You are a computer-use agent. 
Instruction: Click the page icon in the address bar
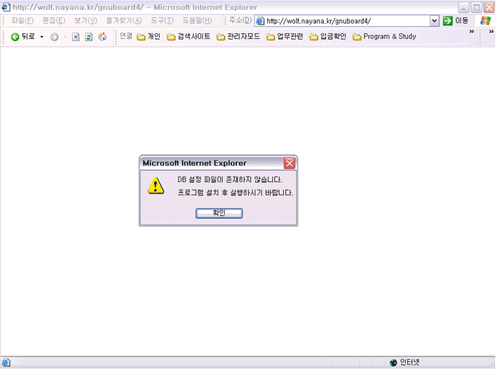[x=260, y=21]
